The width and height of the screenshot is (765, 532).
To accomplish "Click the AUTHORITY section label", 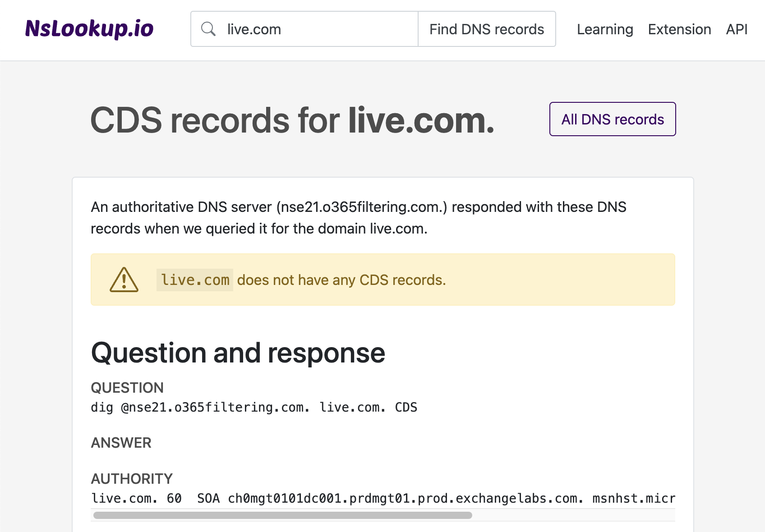I will pyautogui.click(x=131, y=478).
